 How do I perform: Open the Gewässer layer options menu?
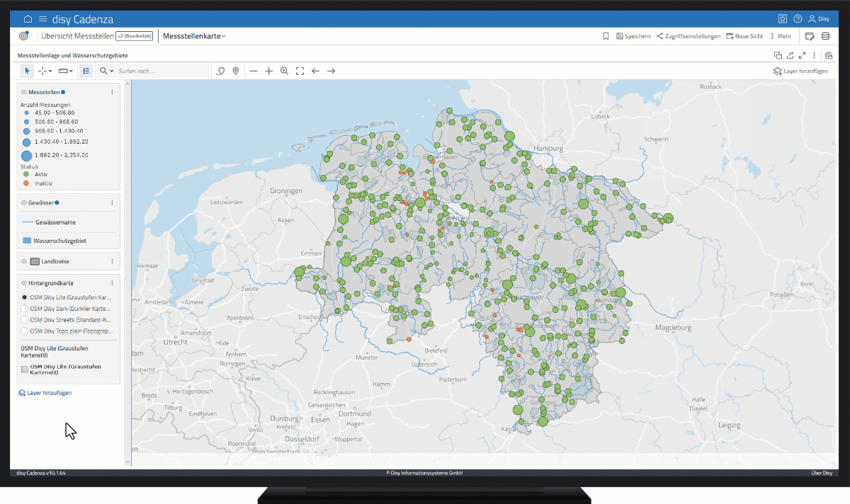click(112, 202)
